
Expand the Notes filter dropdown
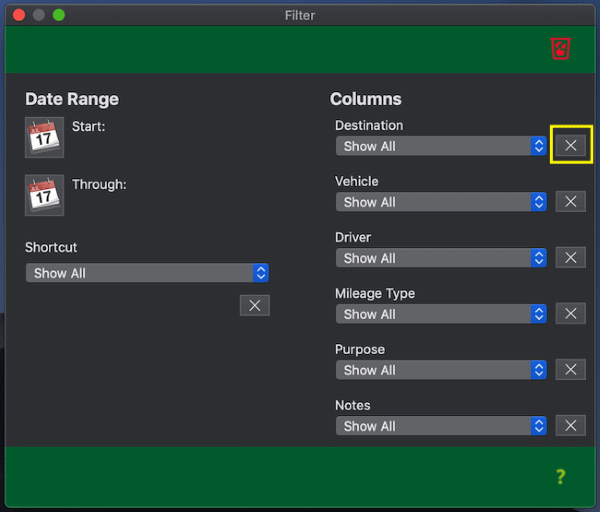click(441, 426)
